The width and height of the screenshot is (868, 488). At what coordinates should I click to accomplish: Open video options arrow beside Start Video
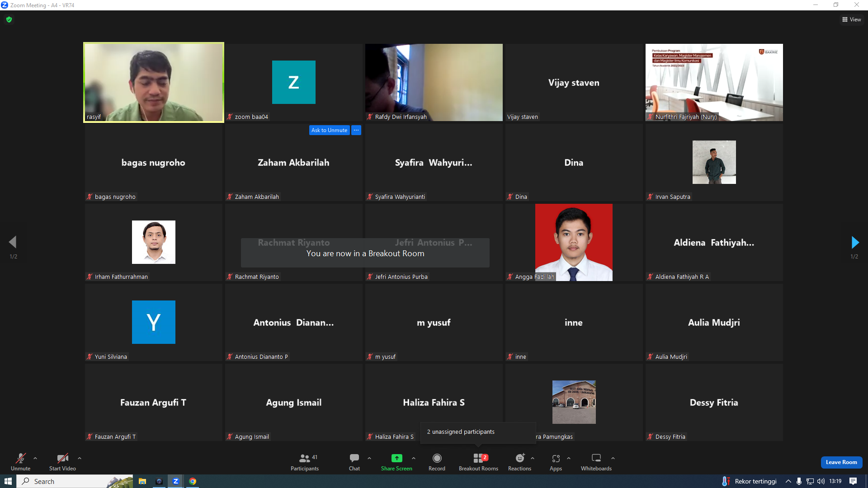pyautogui.click(x=80, y=458)
